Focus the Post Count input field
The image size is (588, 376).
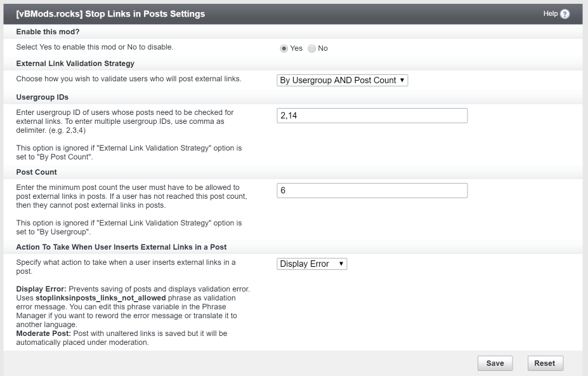(372, 191)
